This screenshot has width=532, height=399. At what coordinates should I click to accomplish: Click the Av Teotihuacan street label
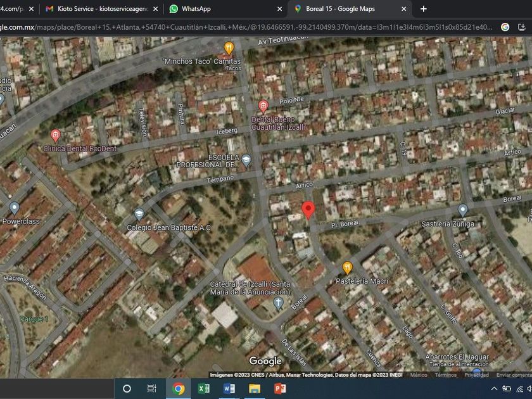283,40
